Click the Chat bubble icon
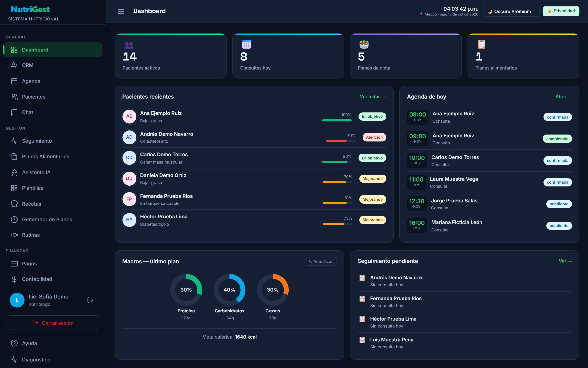 tap(14, 112)
